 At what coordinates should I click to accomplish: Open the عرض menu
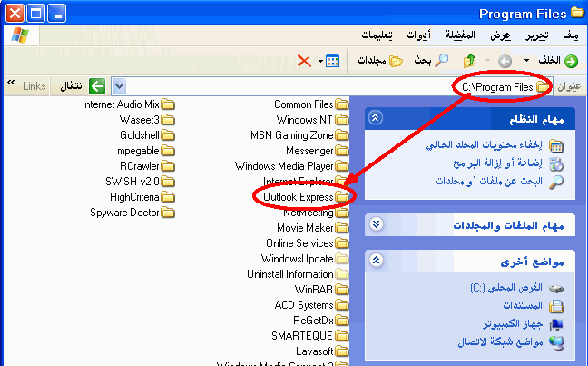(500, 35)
